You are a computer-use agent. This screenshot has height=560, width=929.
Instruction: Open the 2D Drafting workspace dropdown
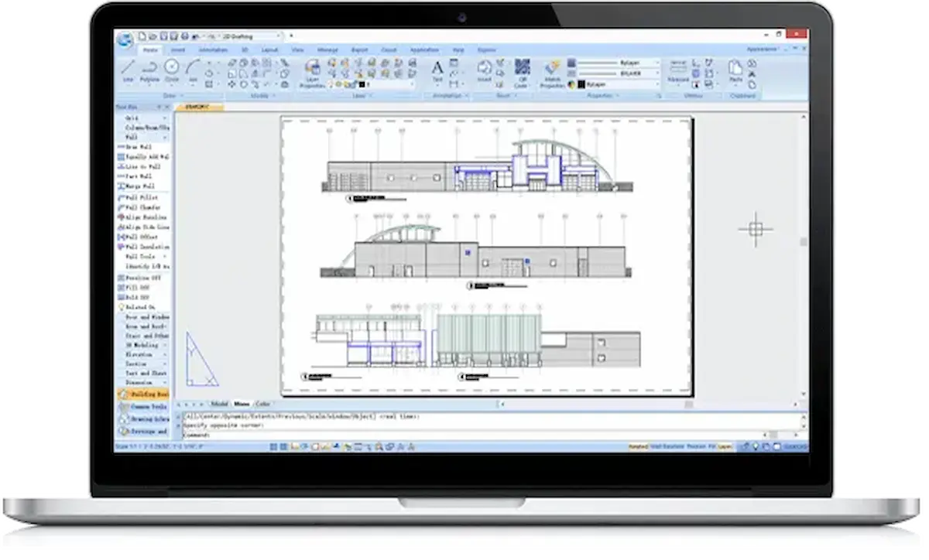point(276,36)
